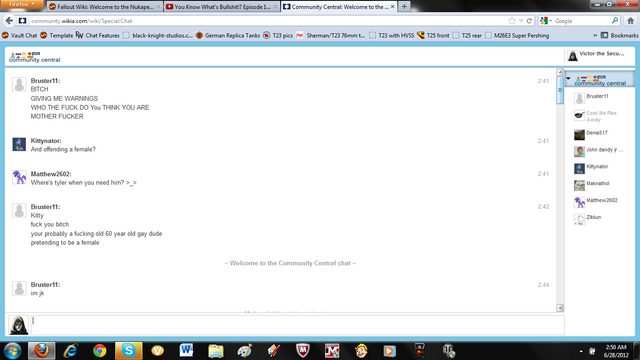Select John dandy jr in user list
The height and width of the screenshot is (360, 640).
(603, 151)
